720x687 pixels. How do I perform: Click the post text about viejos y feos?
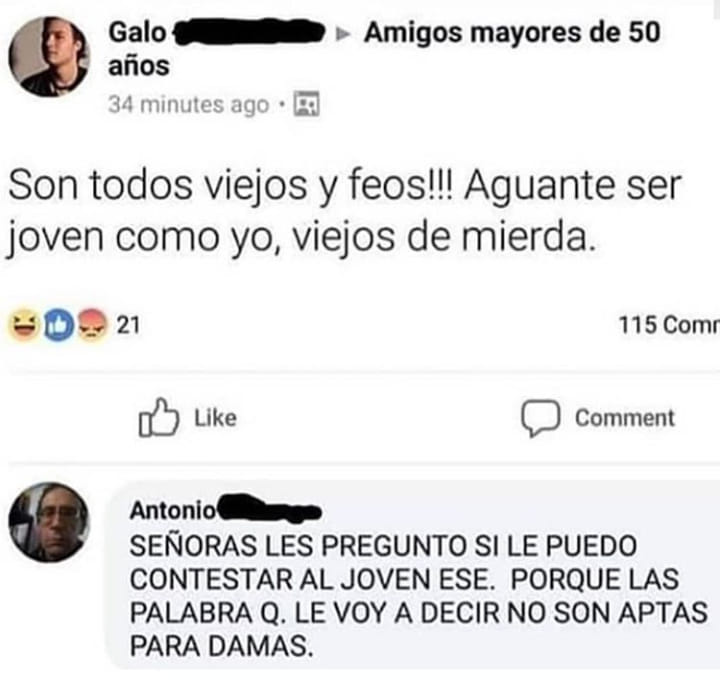pyautogui.click(x=344, y=210)
